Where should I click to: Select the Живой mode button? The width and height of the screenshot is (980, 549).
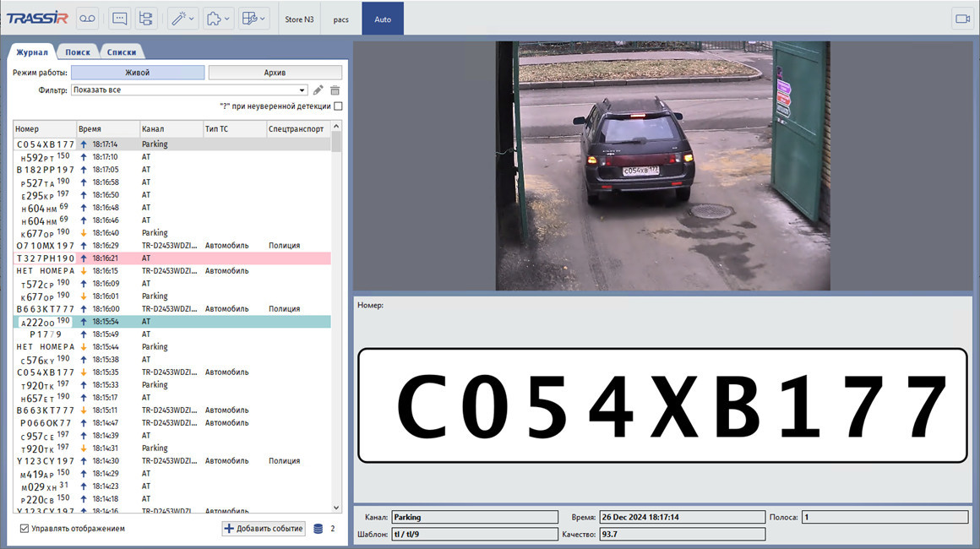pyautogui.click(x=137, y=73)
